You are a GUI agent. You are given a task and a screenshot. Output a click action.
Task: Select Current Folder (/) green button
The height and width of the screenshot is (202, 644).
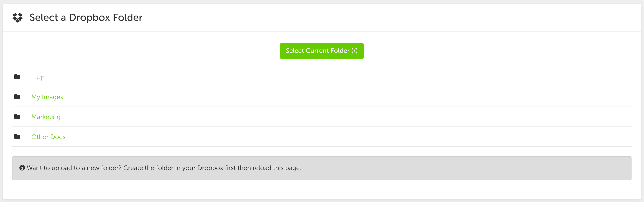coord(322,51)
